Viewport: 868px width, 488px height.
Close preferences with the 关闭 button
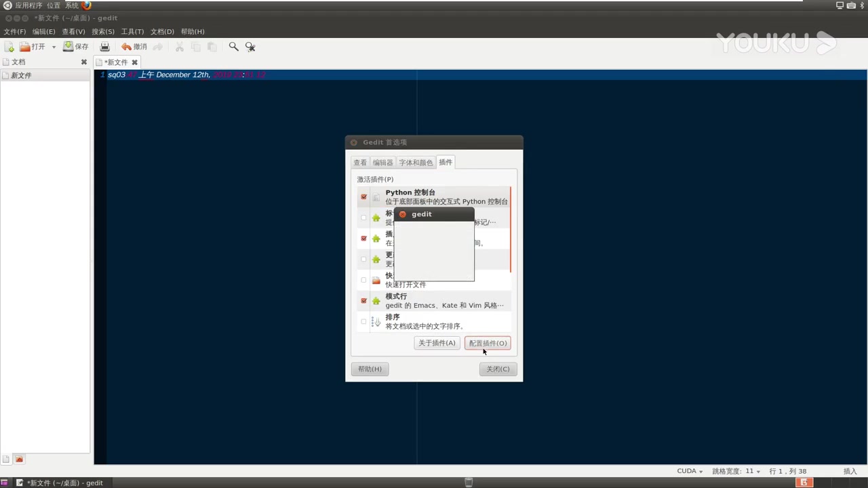tap(498, 369)
